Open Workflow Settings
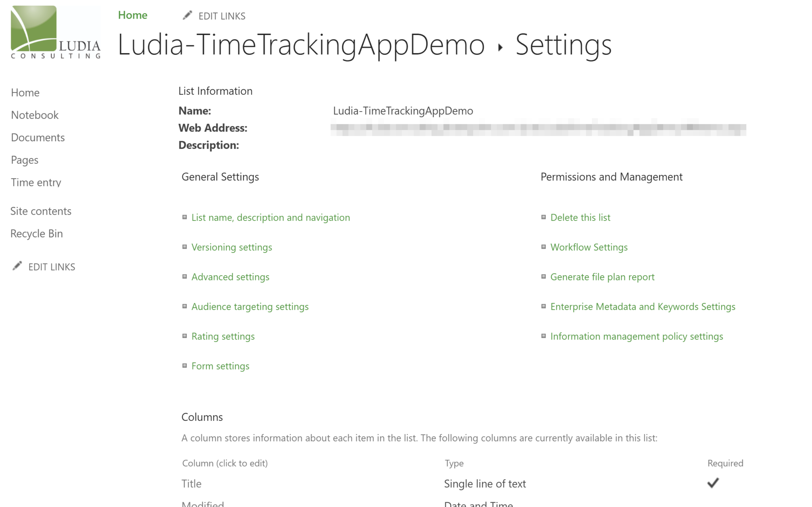Viewport: 812px width, 507px height. point(589,247)
